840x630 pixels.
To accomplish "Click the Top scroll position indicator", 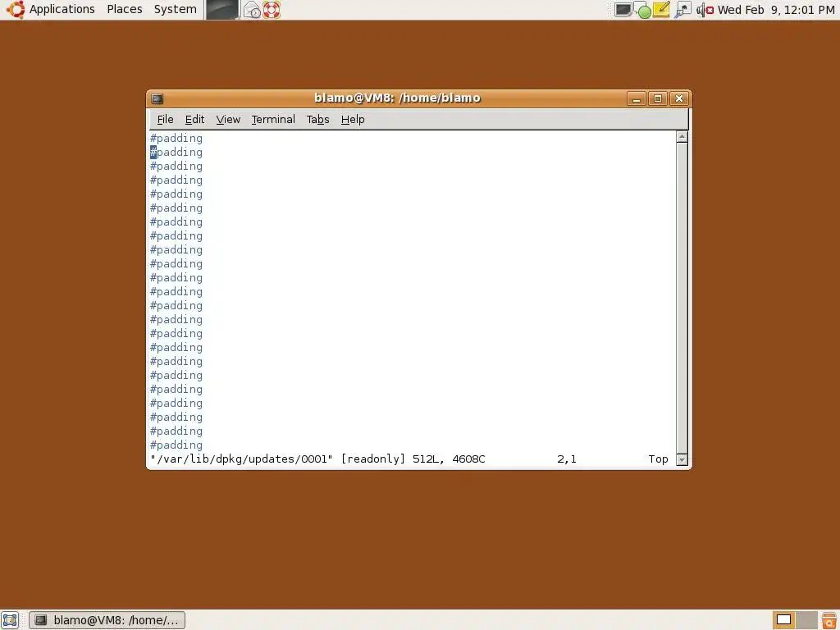I will pyautogui.click(x=658, y=459).
